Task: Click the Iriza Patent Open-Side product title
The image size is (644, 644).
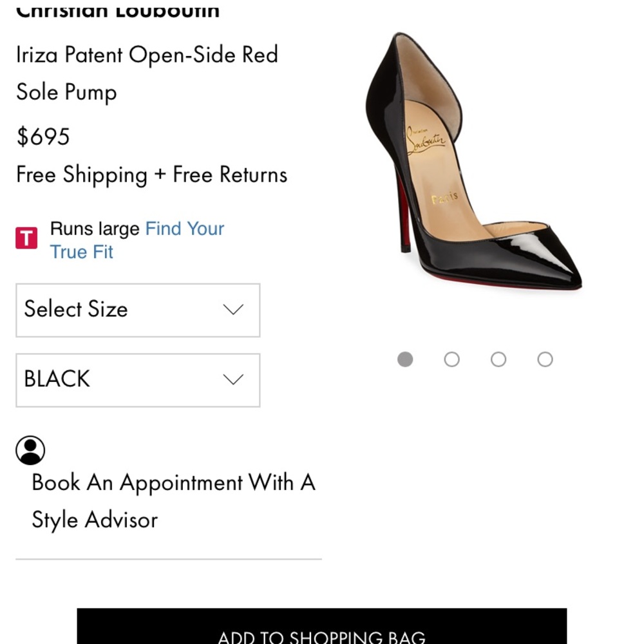Action: (x=147, y=73)
